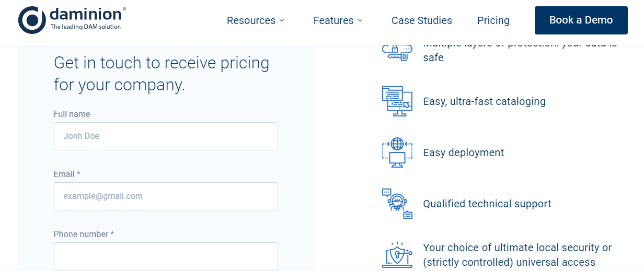Click the chevron next to Features
Image resolution: width=644 pixels, height=271 pixels.
(x=360, y=20)
